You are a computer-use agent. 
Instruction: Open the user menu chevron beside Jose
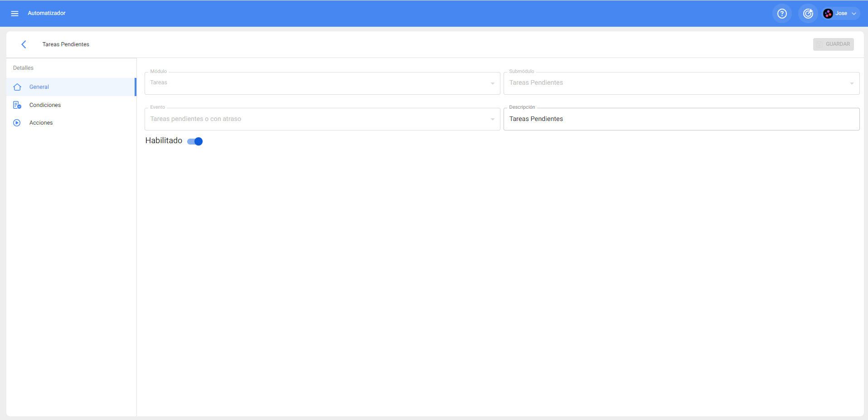pyautogui.click(x=854, y=14)
